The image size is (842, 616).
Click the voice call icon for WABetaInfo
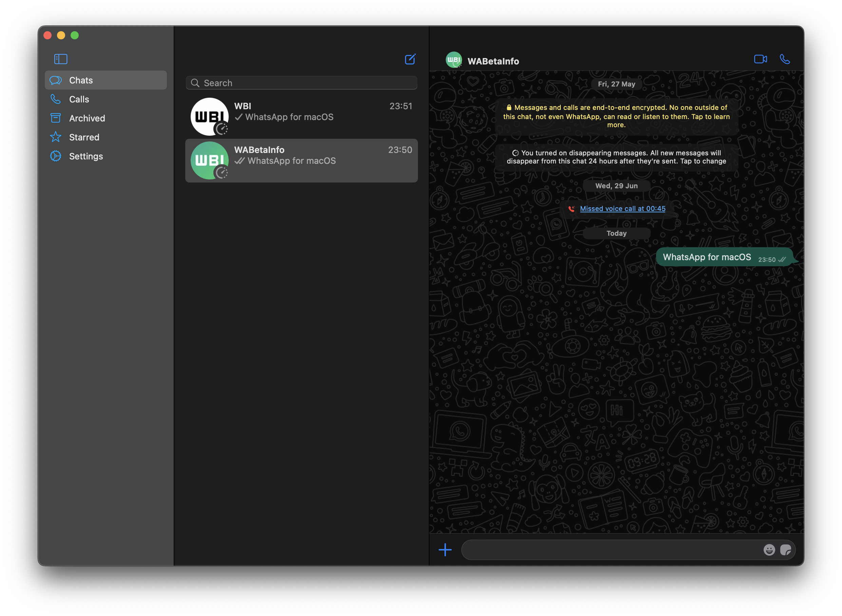click(784, 59)
